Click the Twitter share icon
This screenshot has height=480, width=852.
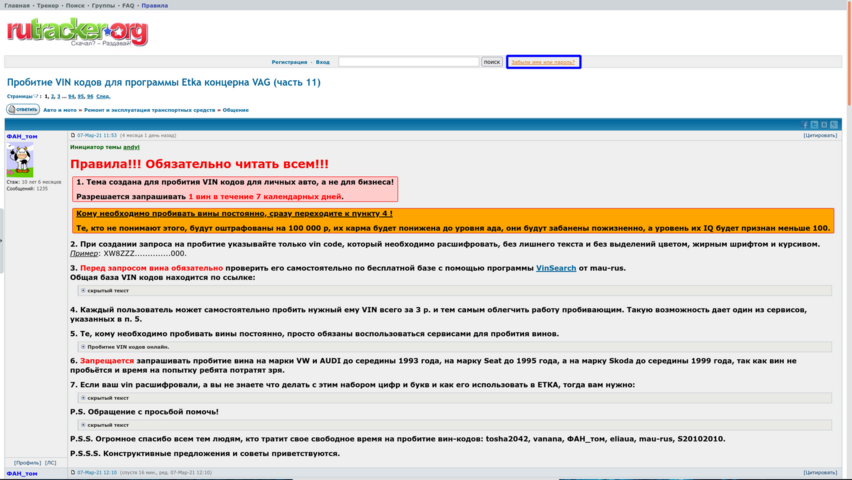pos(815,125)
